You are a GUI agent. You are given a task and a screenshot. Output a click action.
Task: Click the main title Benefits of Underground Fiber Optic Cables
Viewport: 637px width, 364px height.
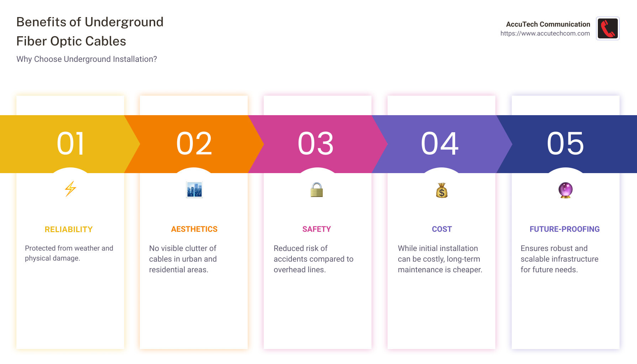click(90, 31)
